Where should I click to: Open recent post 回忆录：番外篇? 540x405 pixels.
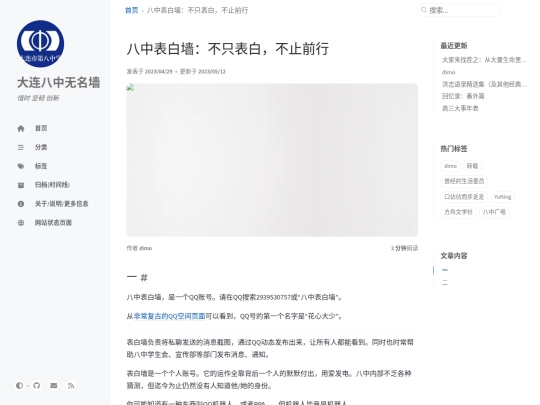463,96
